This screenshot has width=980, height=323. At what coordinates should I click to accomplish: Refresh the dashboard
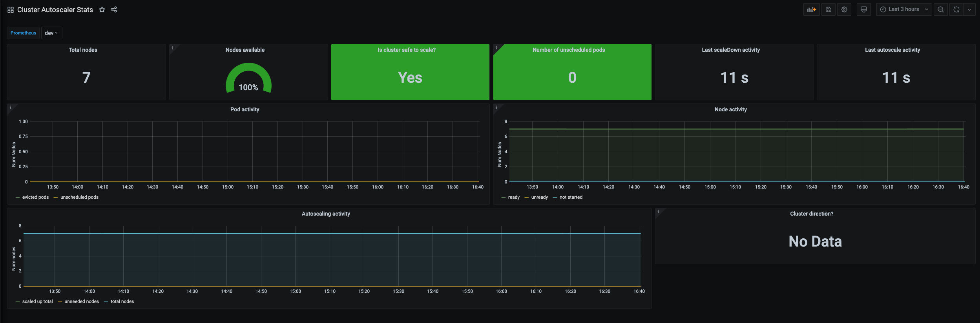(956, 9)
